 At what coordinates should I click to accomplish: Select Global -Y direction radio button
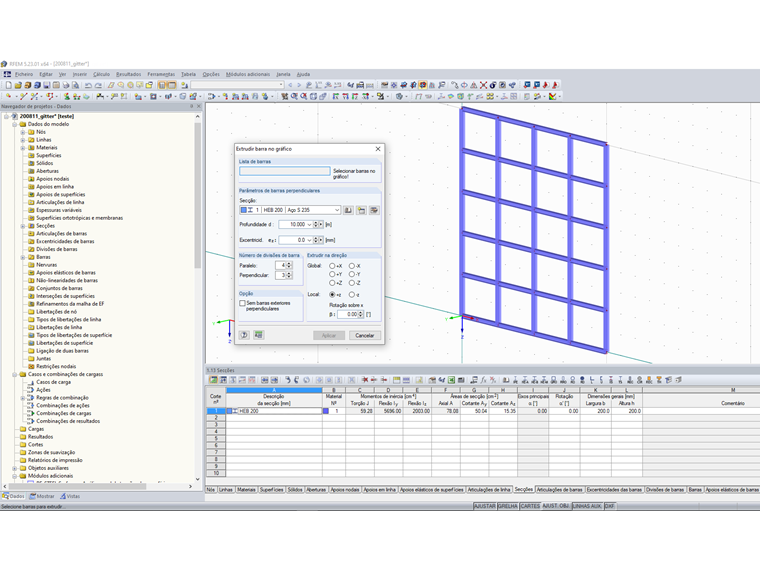(x=352, y=274)
